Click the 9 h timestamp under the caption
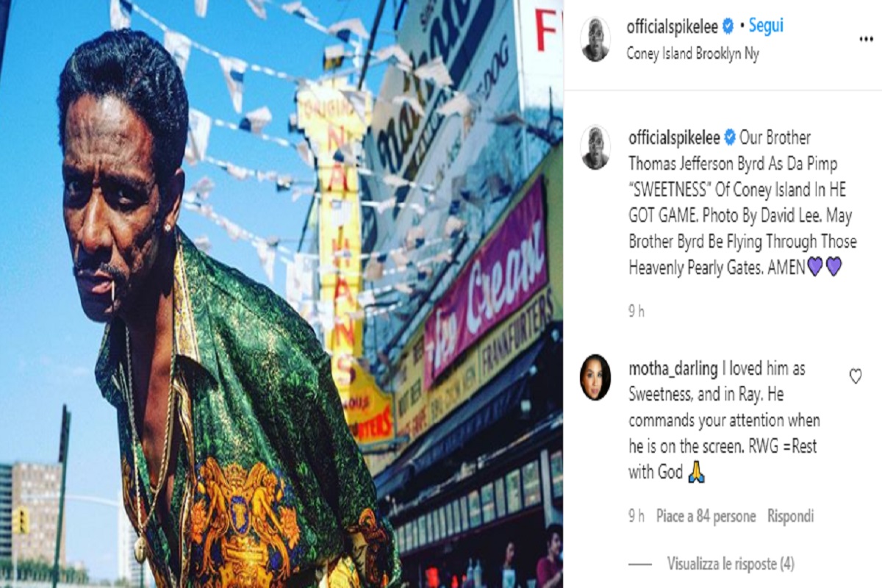Viewport: 882px width, 588px height. [637, 311]
